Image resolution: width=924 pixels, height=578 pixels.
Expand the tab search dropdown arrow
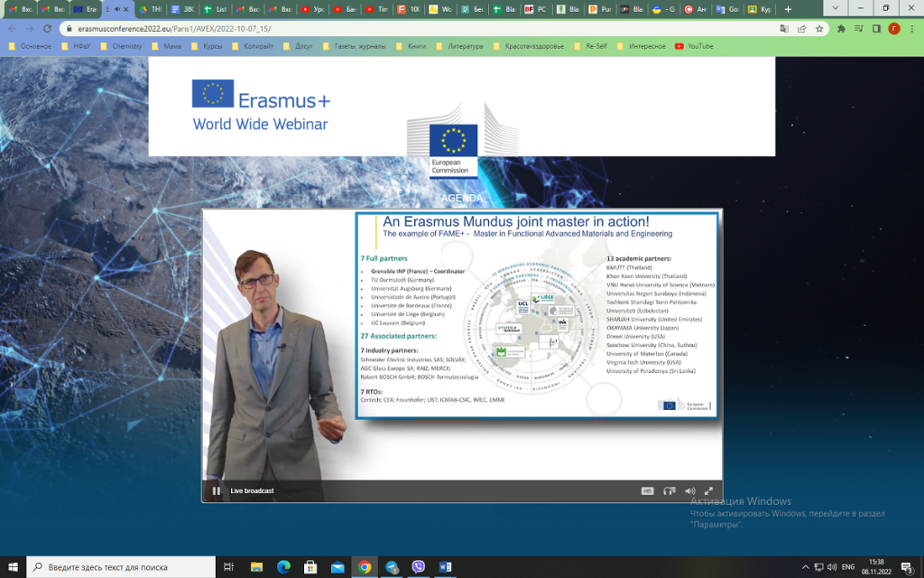(x=835, y=9)
